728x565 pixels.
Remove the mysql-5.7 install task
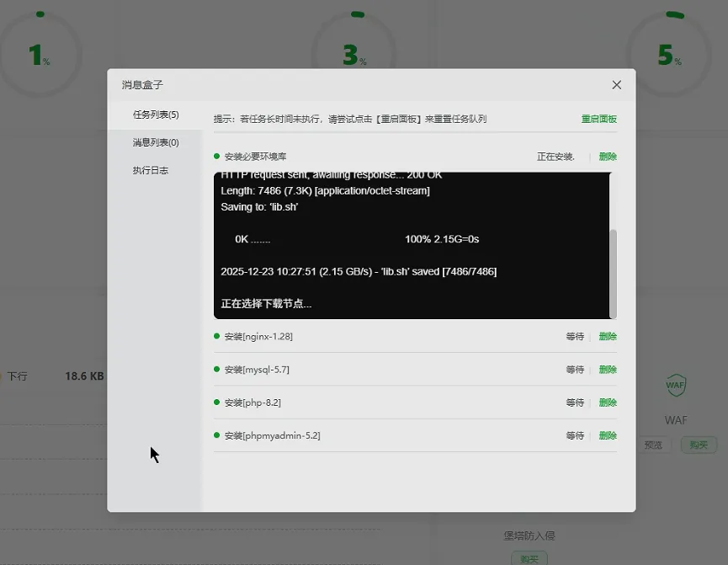[607, 370]
